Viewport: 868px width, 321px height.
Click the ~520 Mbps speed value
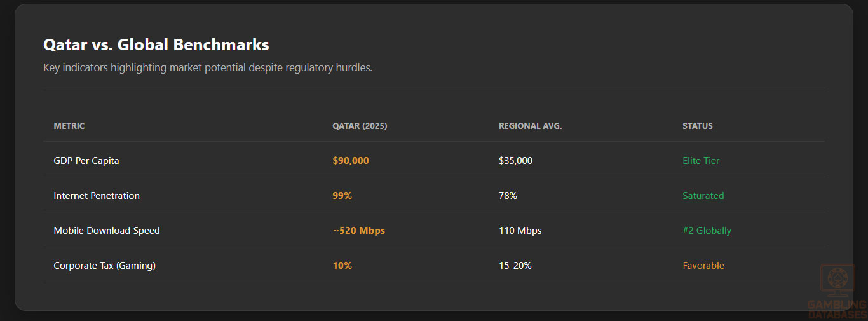coord(358,231)
